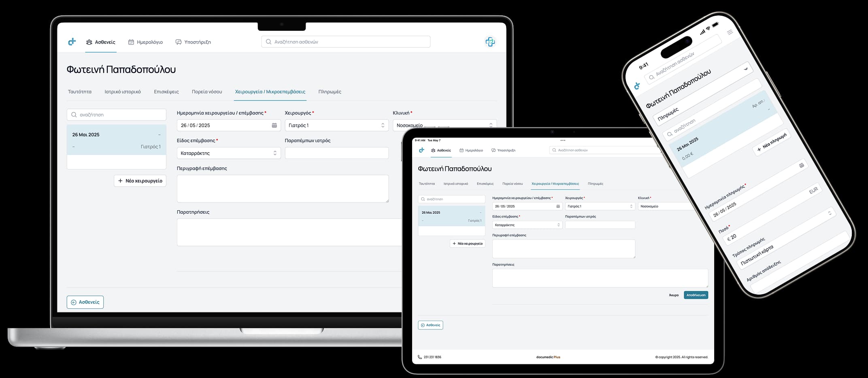This screenshot has height=378, width=868.
Task: Tap the calendar icon in the phone payment date field
Action: (x=801, y=166)
